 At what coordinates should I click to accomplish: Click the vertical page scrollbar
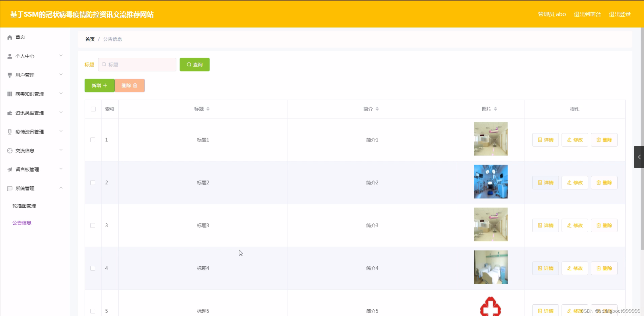point(642,139)
